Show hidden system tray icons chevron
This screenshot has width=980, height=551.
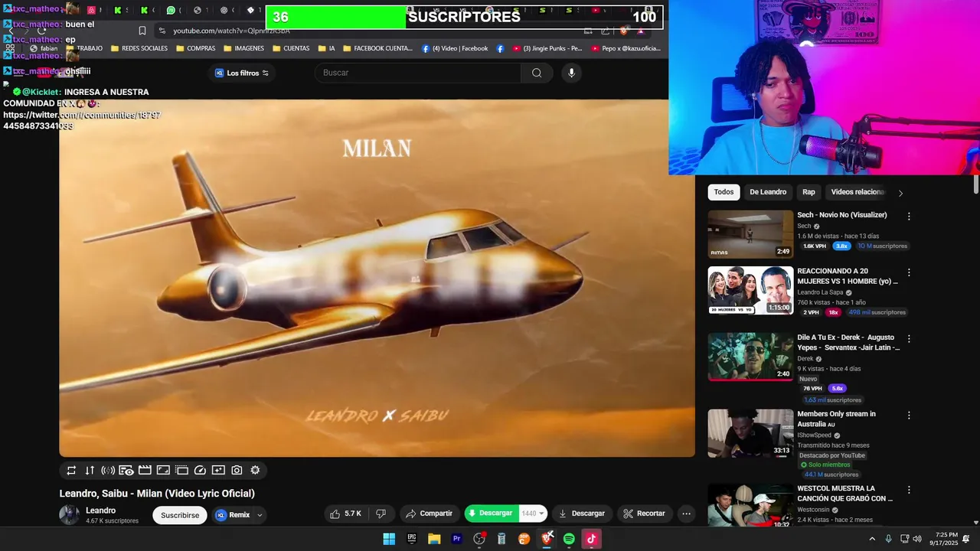tap(872, 539)
